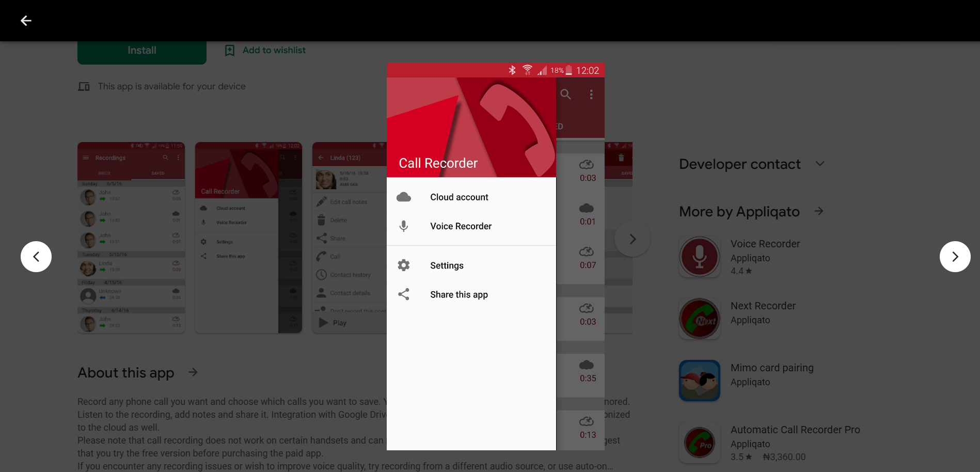The image size is (980, 472).
Task: Click the More by Appliqato heading
Action: point(739,212)
